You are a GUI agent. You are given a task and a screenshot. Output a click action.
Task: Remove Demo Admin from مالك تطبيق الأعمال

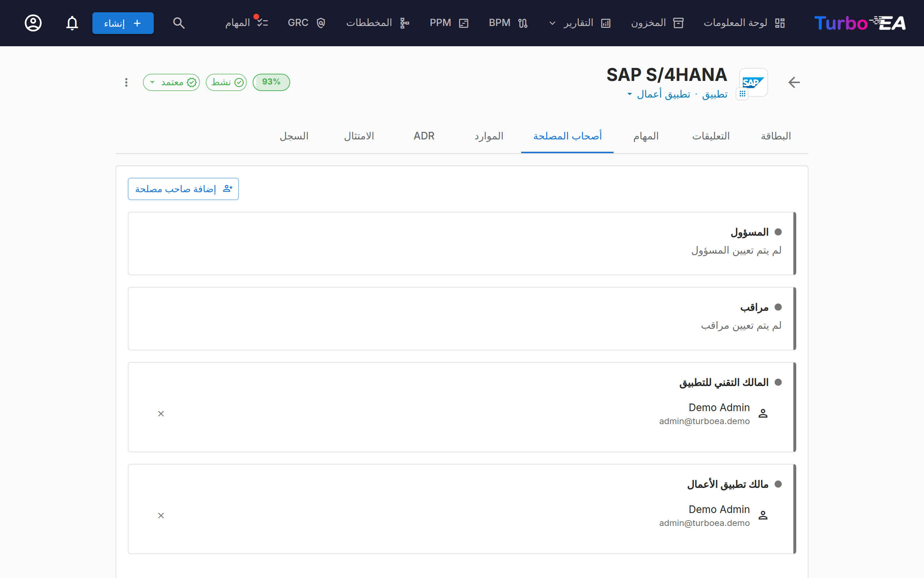tap(161, 516)
